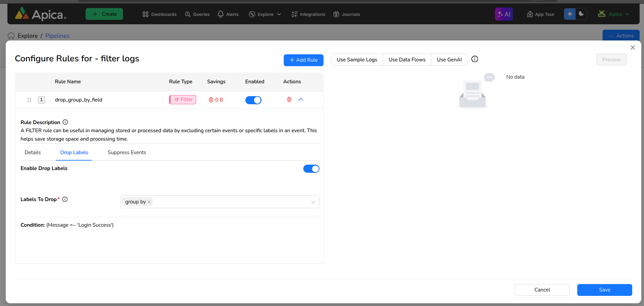The height and width of the screenshot is (306, 644).
Task: Disable the drop_group_by_field rule toggle
Action: pos(253,100)
